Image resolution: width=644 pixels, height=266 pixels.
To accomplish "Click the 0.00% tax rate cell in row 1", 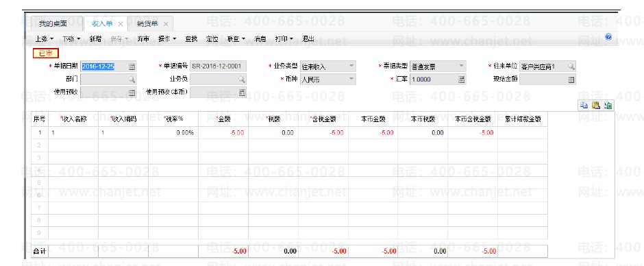I will pos(173,133).
